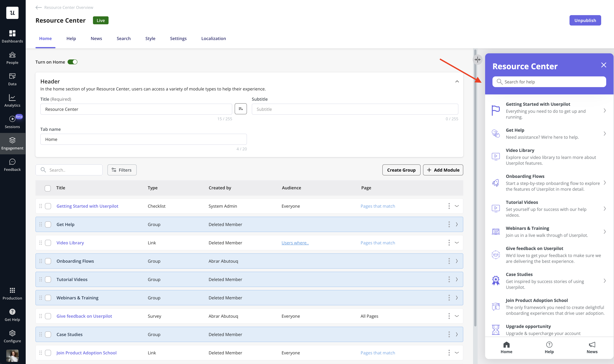Click the insert attribute icon beside Title
This screenshot has height=364, width=614.
pyautogui.click(x=240, y=109)
